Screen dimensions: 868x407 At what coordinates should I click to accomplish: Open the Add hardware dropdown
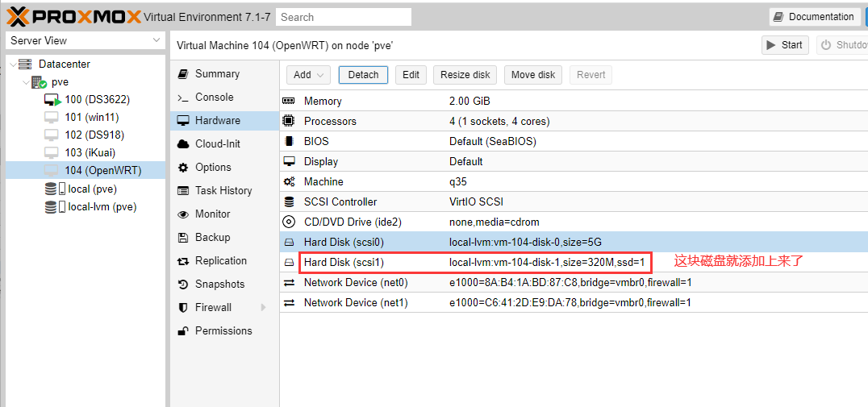309,75
